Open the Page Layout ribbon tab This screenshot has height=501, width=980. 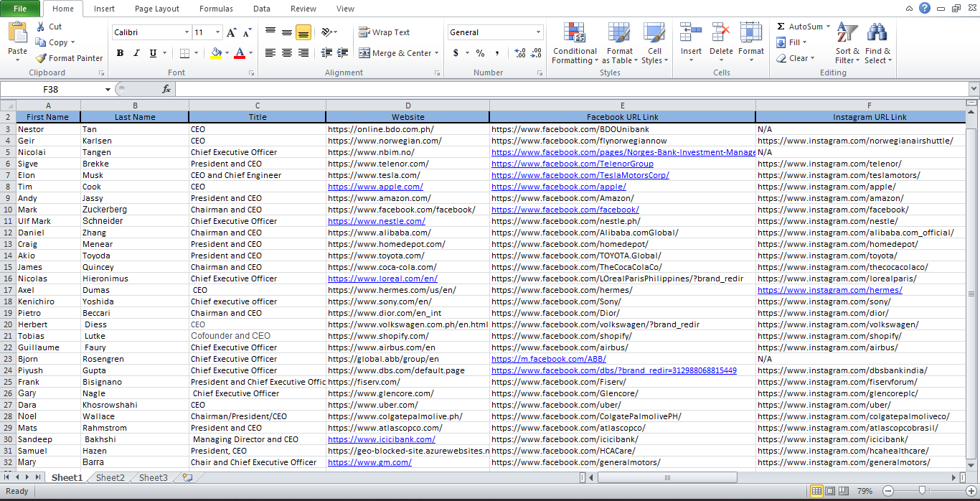157,9
